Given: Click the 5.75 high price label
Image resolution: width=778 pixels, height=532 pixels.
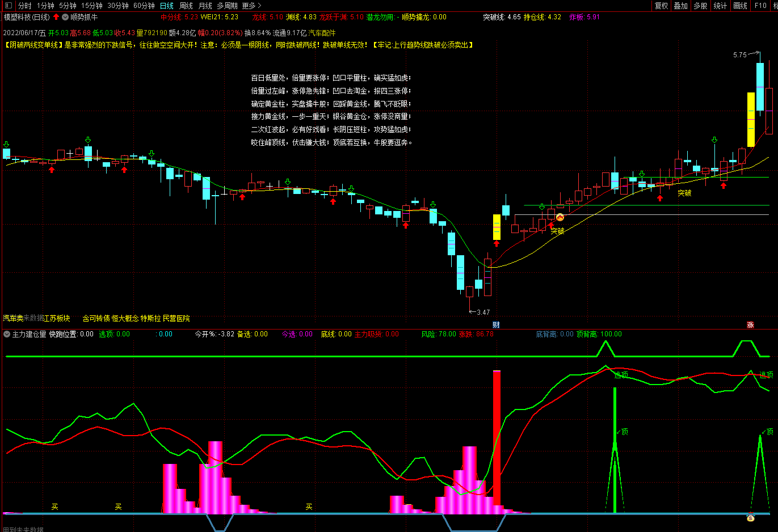Looking at the screenshot, I should tap(740, 55).
